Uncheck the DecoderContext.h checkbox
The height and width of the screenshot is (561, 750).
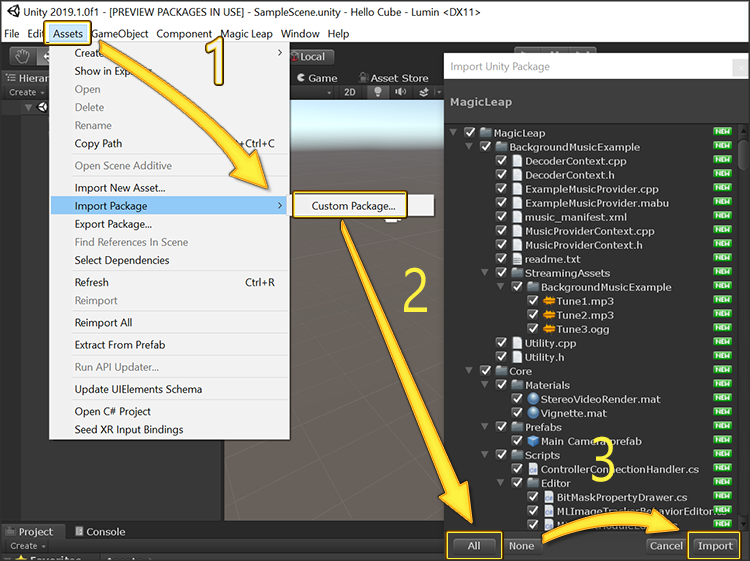(501, 175)
